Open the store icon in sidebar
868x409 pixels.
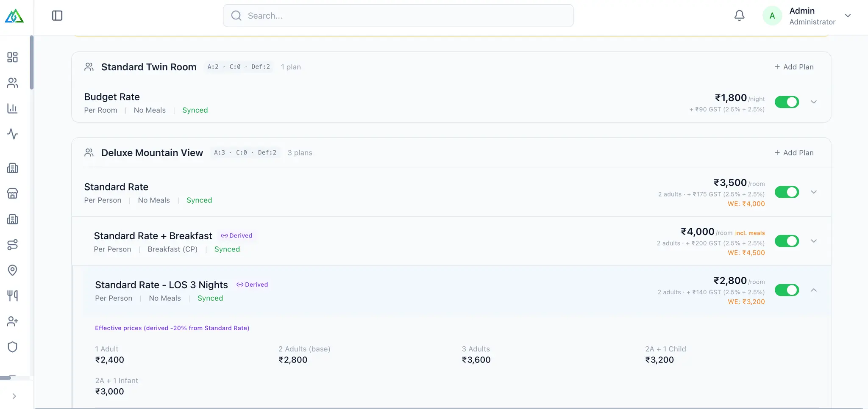point(13,193)
